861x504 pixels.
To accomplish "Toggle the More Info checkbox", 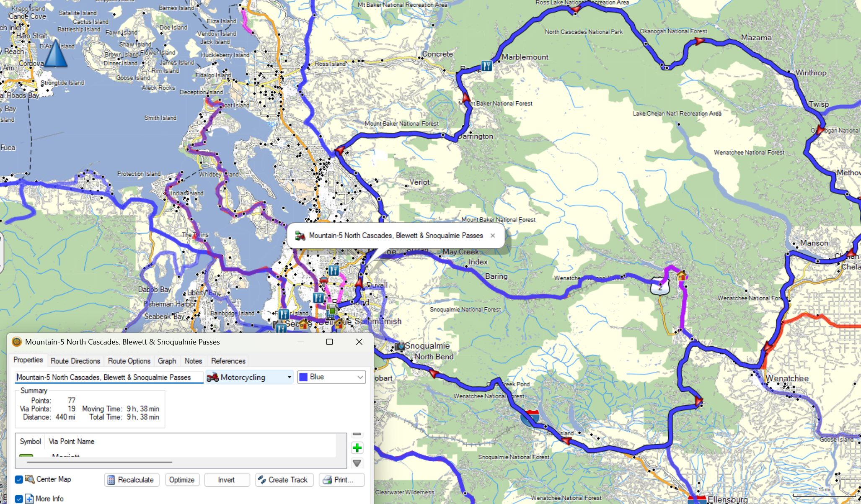I will pyautogui.click(x=19, y=499).
